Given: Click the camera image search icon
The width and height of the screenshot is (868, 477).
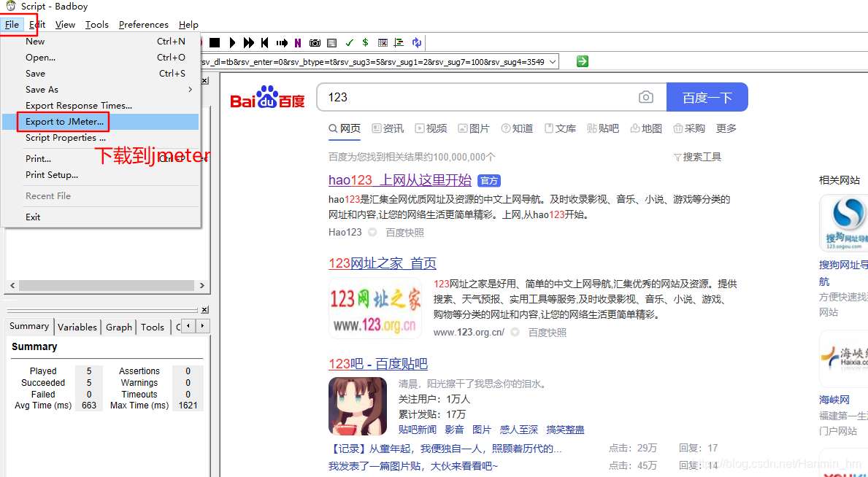Looking at the screenshot, I should tap(645, 98).
